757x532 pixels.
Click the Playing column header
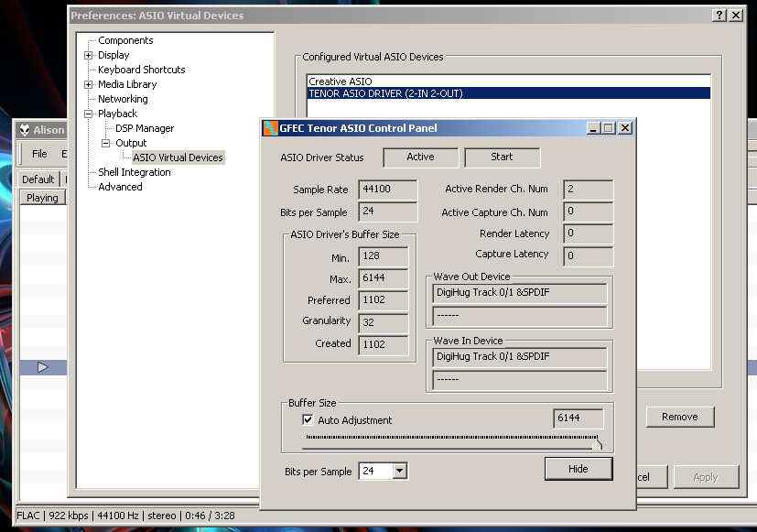click(42, 198)
